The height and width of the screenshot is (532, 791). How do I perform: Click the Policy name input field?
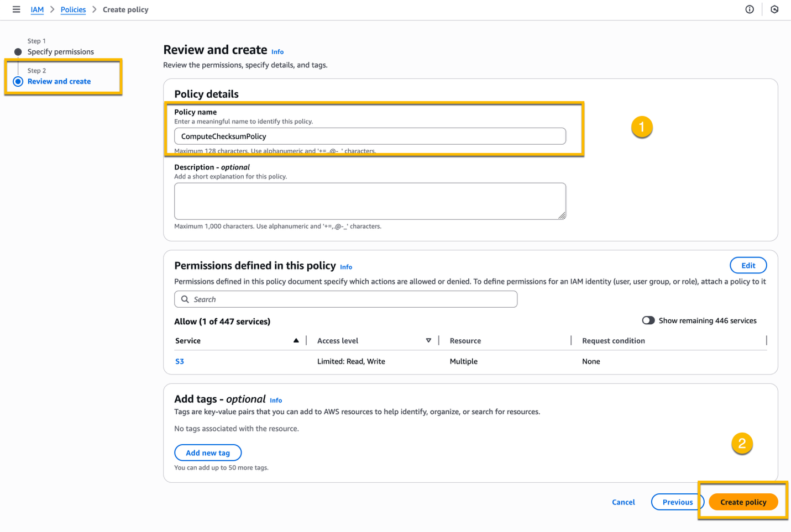(x=370, y=136)
